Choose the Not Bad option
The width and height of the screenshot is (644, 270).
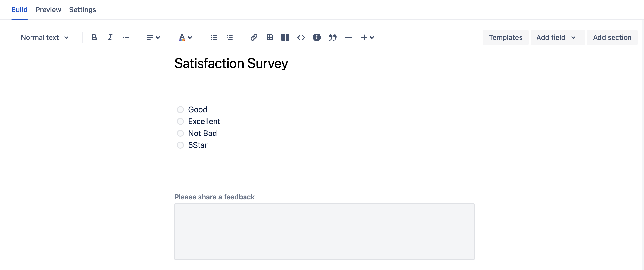coord(180,133)
